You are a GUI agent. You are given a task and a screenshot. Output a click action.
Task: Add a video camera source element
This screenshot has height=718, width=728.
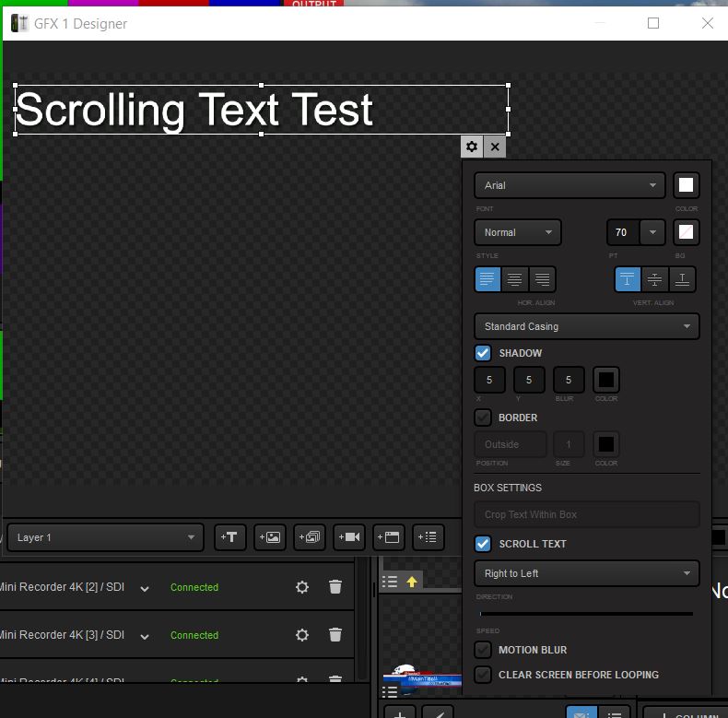(x=350, y=537)
